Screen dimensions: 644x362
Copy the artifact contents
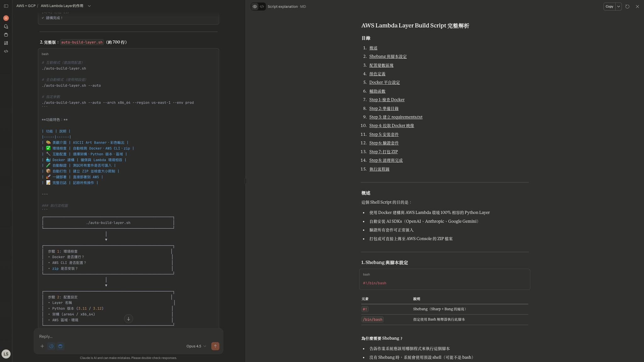coord(609,7)
